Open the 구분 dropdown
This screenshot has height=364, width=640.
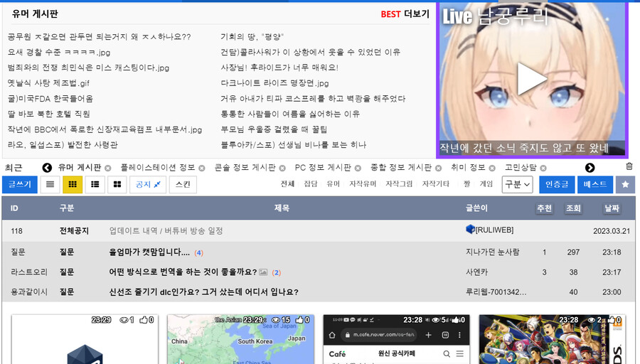[517, 185]
